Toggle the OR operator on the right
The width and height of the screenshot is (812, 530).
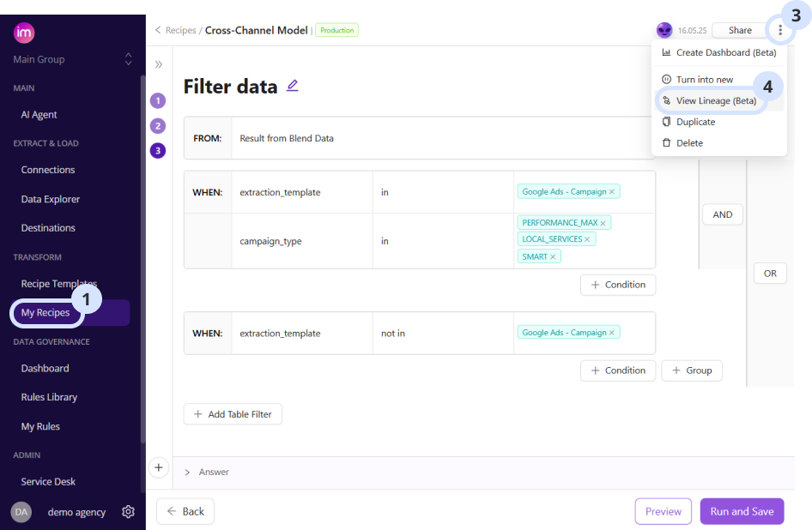[x=770, y=273]
